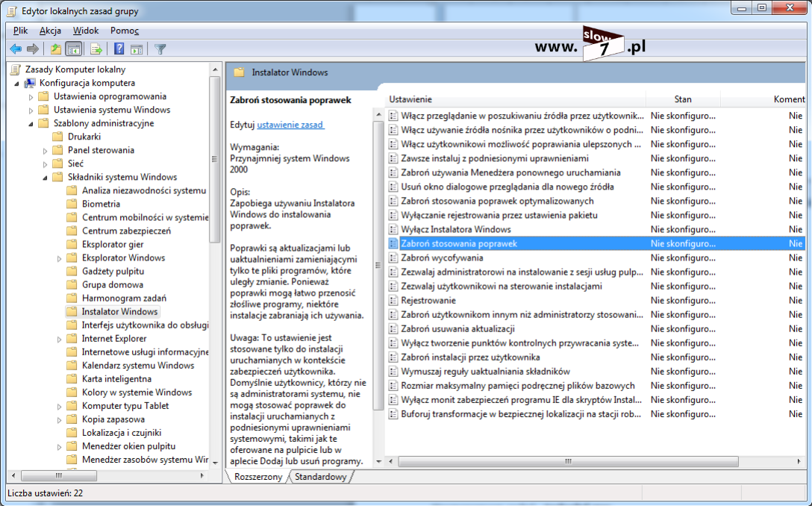The width and height of the screenshot is (812, 506).
Task: Click the blue Help question mark icon
Action: pos(119,49)
